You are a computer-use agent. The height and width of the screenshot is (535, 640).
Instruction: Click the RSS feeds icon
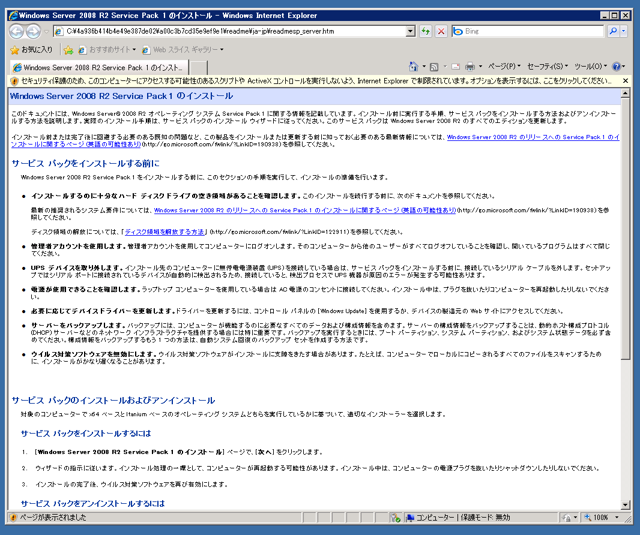[x=434, y=67]
